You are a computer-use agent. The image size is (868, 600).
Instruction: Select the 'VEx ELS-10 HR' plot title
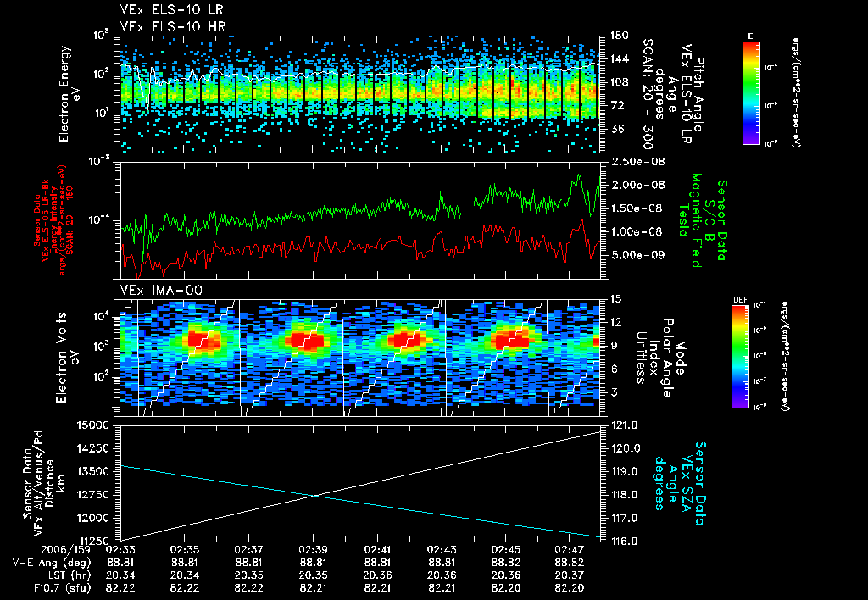[173, 26]
